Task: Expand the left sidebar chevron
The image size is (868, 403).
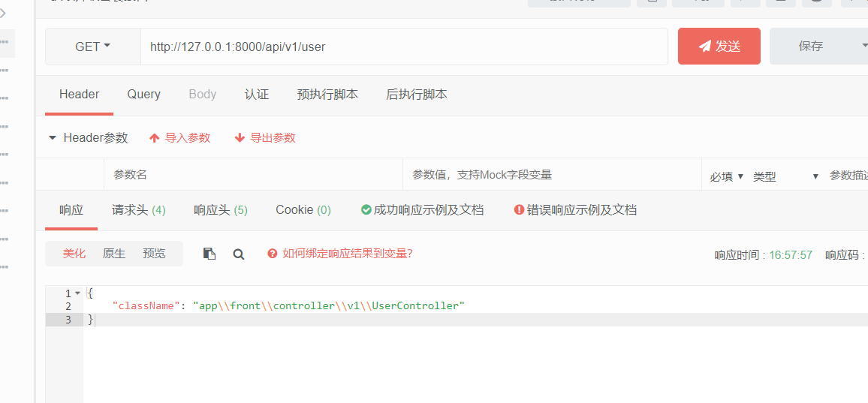Action: pos(3,13)
